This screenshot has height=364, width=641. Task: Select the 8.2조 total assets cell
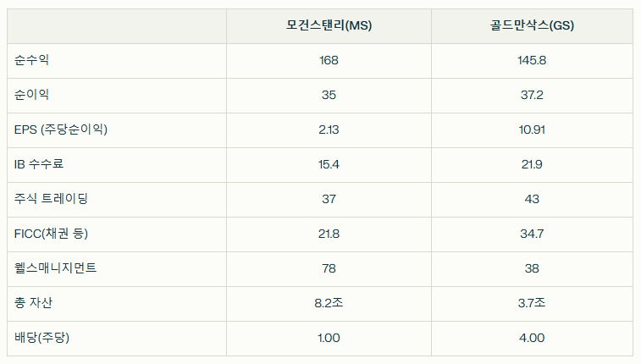329,303
